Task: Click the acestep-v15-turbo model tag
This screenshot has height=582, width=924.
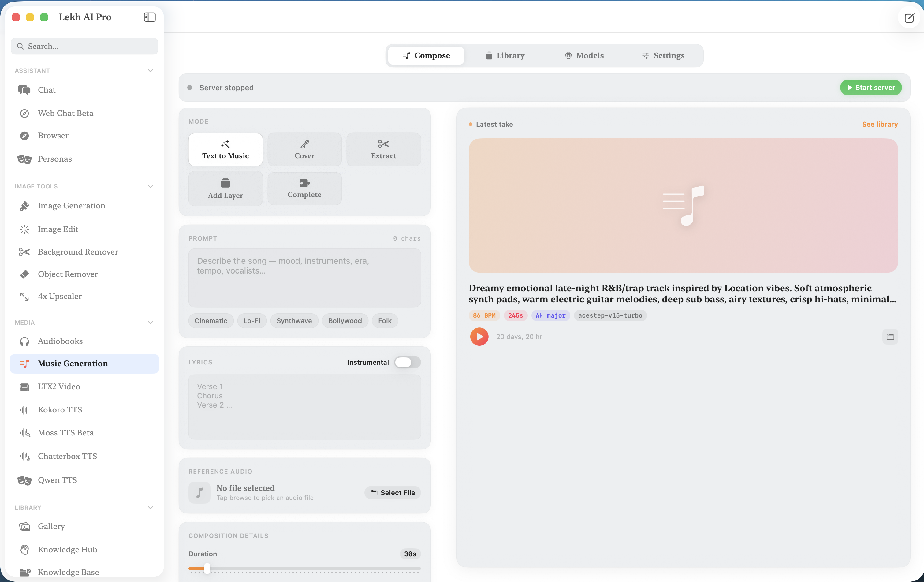Action: click(610, 315)
